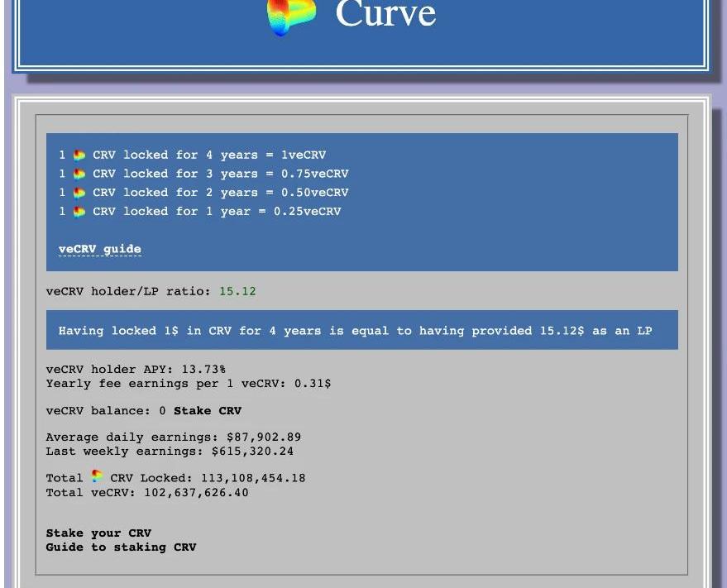The height and width of the screenshot is (588, 727).
Task: Click the Last weekly earnings $615,320.24 line
Action: [x=170, y=452]
